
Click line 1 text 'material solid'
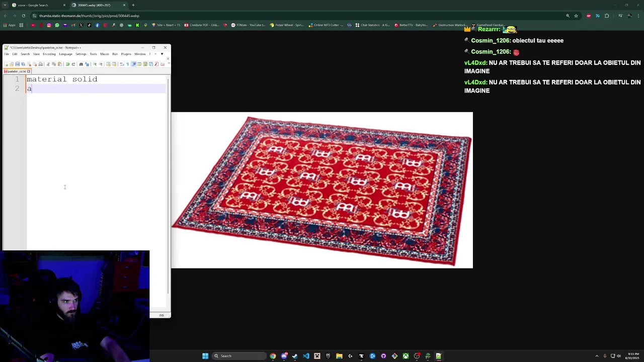point(62,79)
